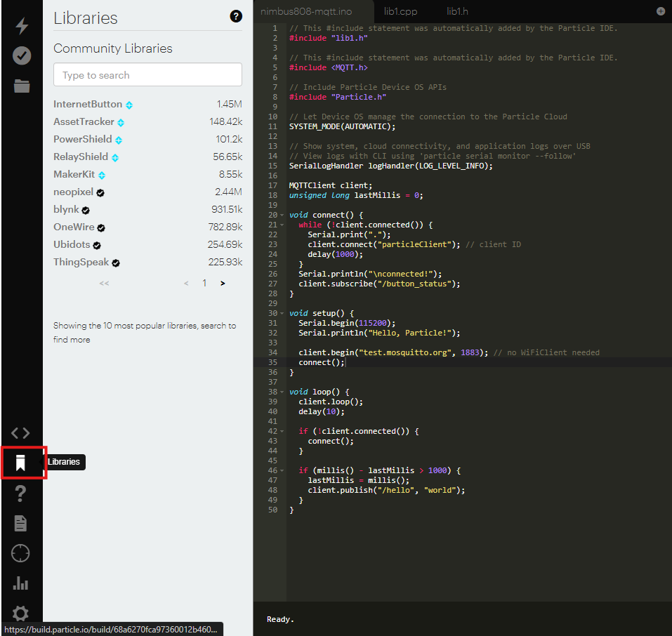Open the AssetTracker library
The width and height of the screenshot is (672, 636).
(84, 121)
